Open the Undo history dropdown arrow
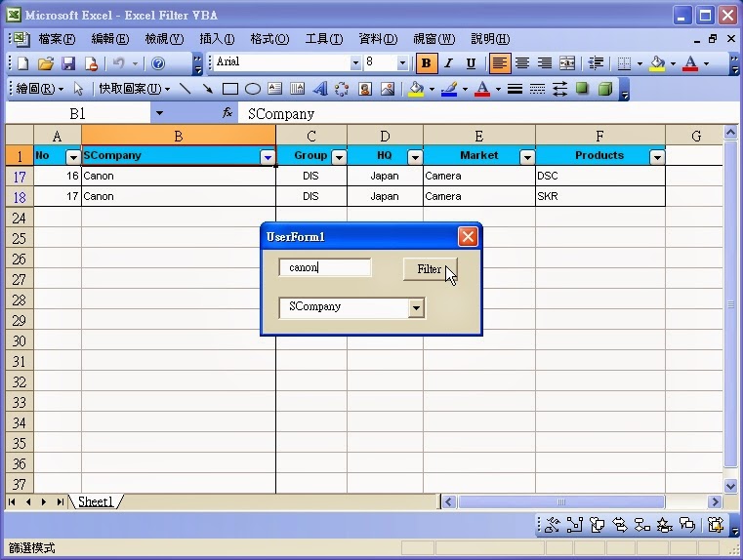Screen dimensions: 743x560 (135, 63)
